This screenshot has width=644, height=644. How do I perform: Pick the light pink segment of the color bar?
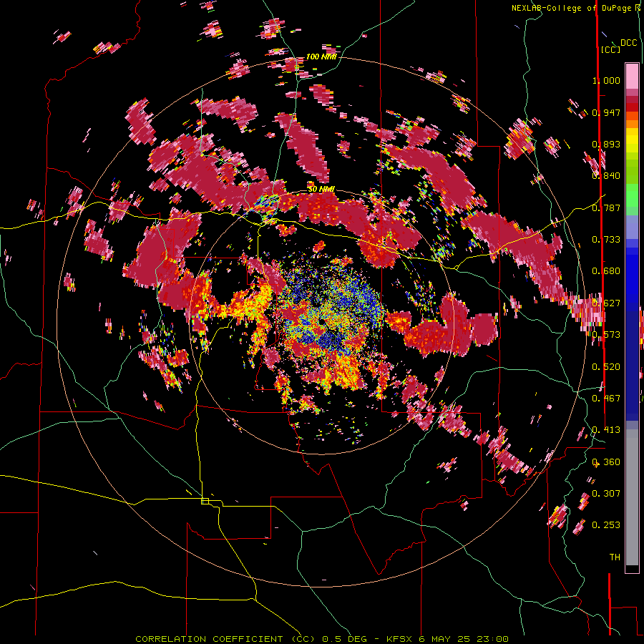[632, 76]
